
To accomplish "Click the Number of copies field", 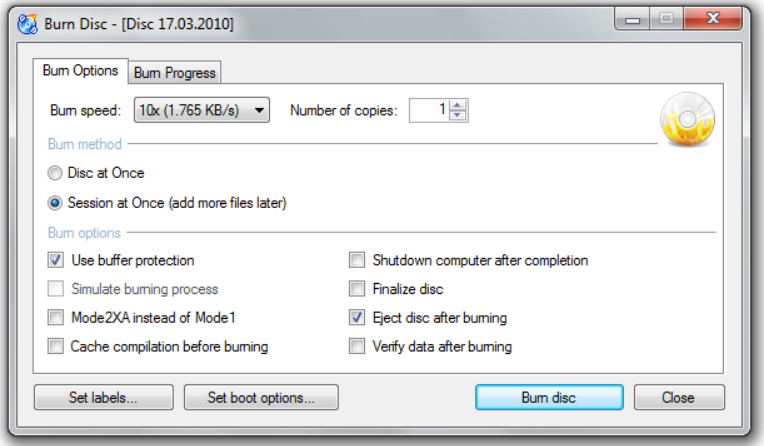I will click(x=430, y=110).
